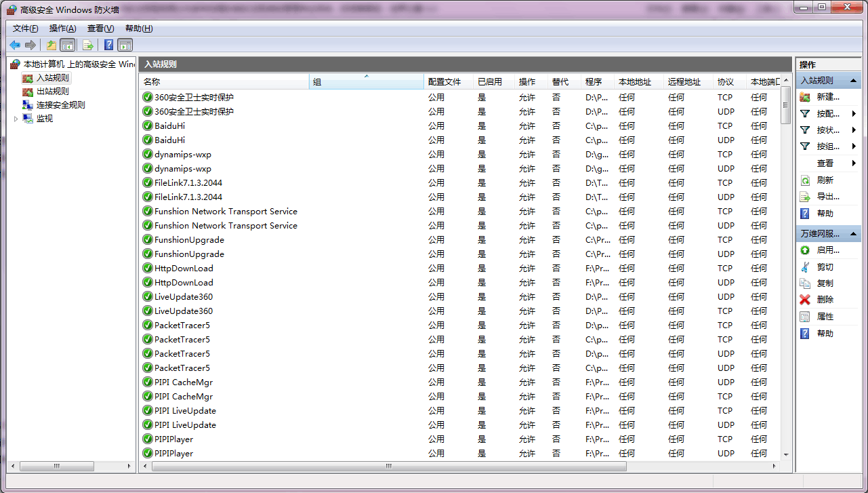This screenshot has width=868, height=493.
Task: Select 连接安全规则 in the left tree
Action: [x=60, y=105]
